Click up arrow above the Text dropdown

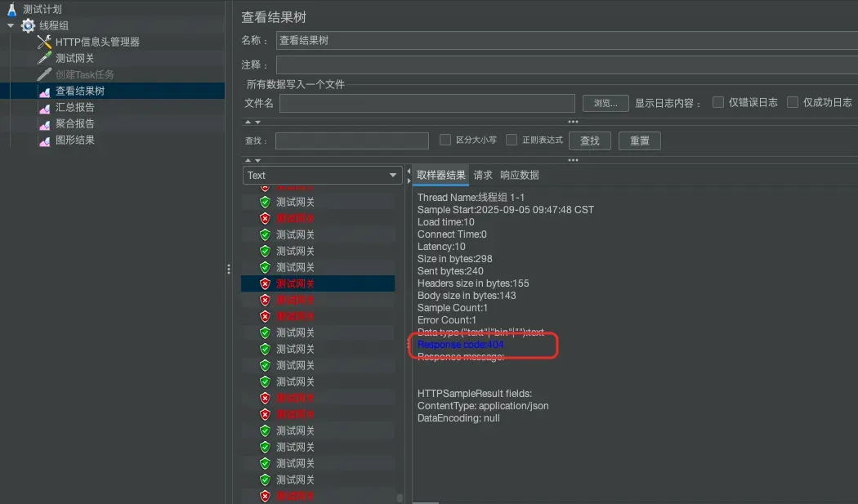pos(248,160)
